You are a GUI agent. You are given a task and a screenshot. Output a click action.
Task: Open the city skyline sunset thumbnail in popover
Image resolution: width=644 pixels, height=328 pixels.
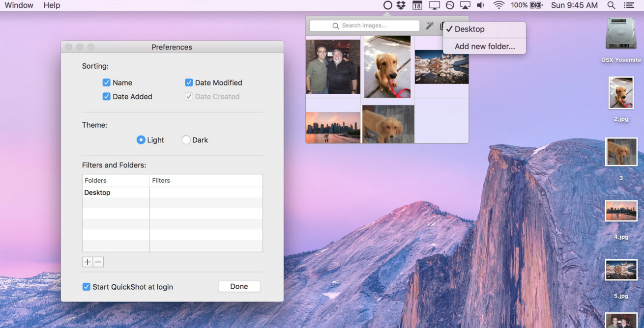333,127
